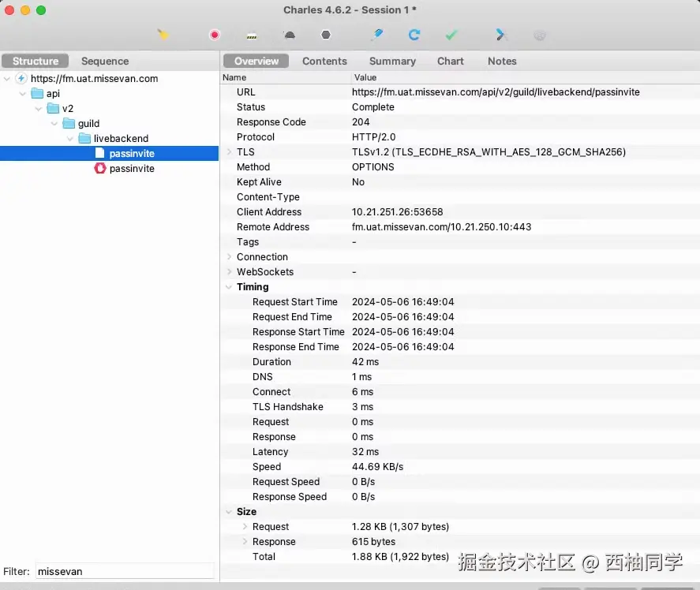Click the Value column header
Screen dimensions: 700x590
[x=365, y=77]
